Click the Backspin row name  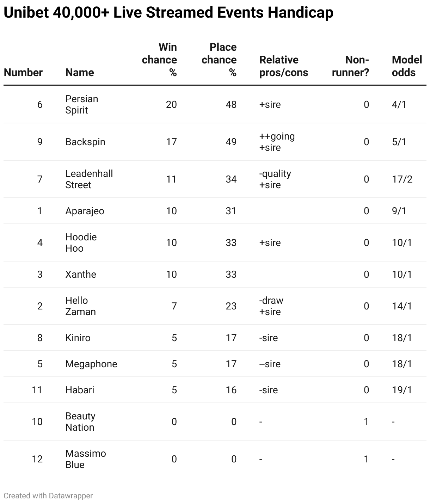(x=85, y=142)
